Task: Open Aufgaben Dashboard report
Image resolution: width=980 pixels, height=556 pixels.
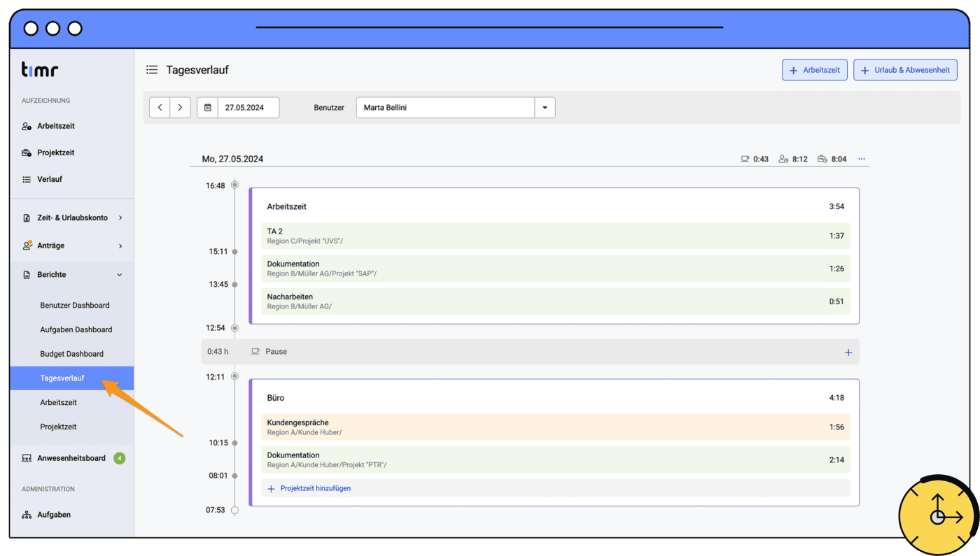Action: coord(76,329)
